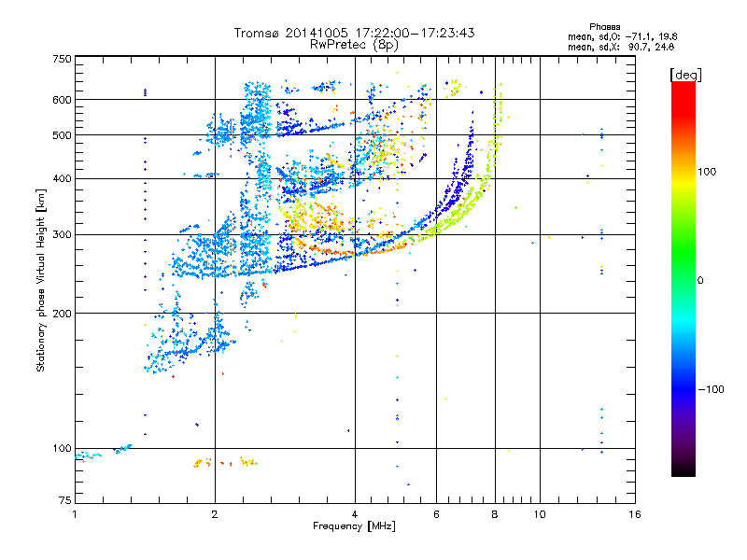Screen dimensions: 747x560
Task: Click the '[deg]' colorbar unit label
Action: tap(685, 75)
